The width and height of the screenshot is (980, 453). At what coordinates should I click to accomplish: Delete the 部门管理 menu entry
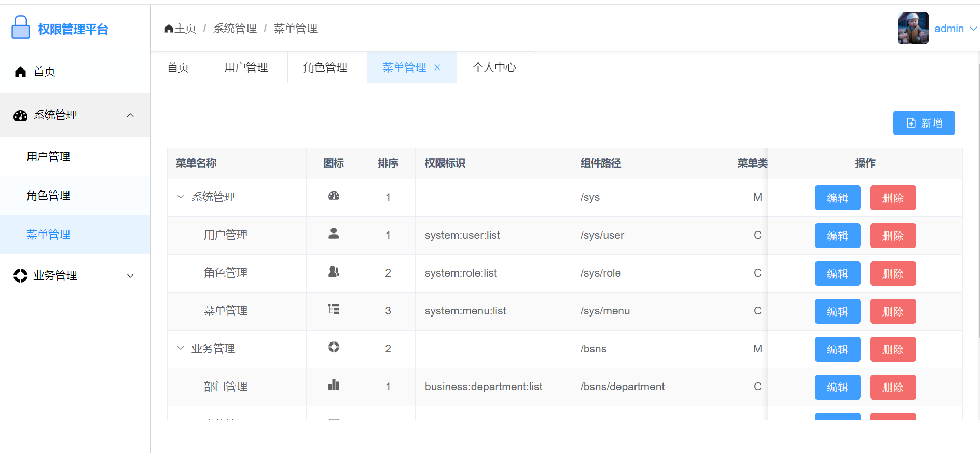[892, 387]
